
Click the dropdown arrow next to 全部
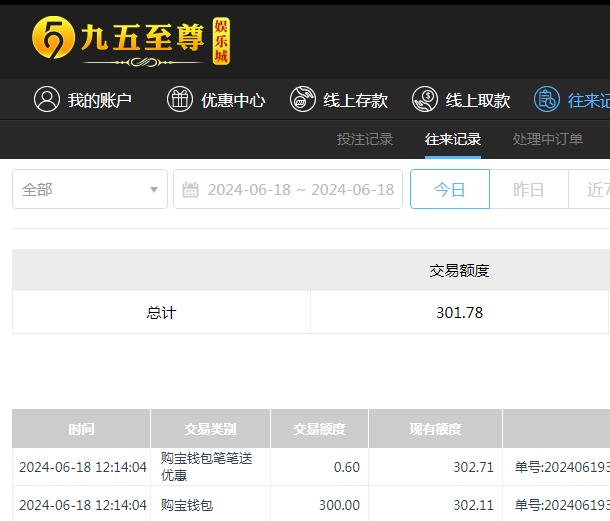click(x=154, y=189)
